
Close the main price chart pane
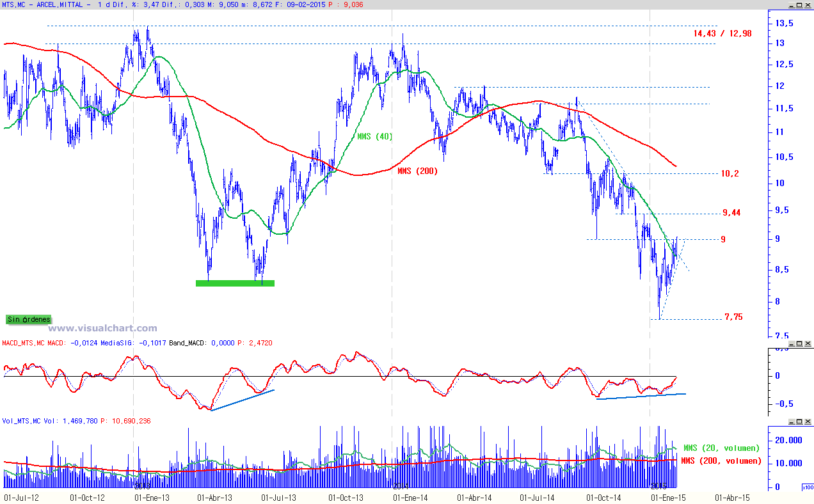(x=808, y=4)
